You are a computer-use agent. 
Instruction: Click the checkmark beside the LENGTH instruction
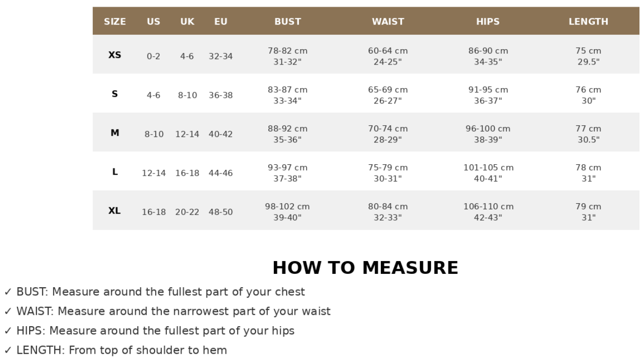point(8,350)
